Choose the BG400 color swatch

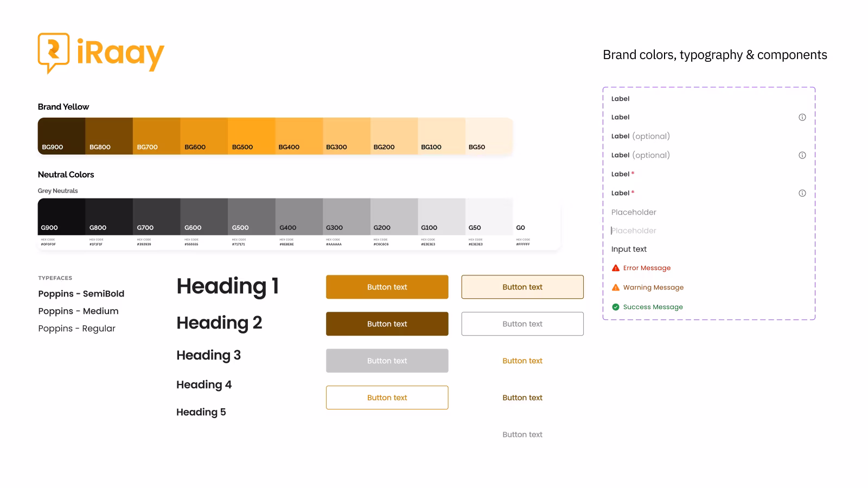[x=299, y=136]
